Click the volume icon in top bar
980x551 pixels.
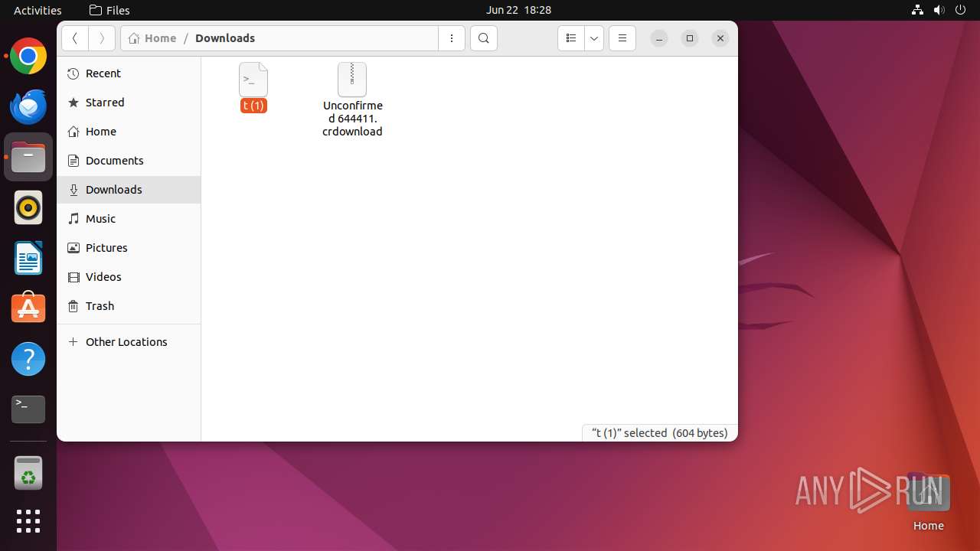click(939, 10)
